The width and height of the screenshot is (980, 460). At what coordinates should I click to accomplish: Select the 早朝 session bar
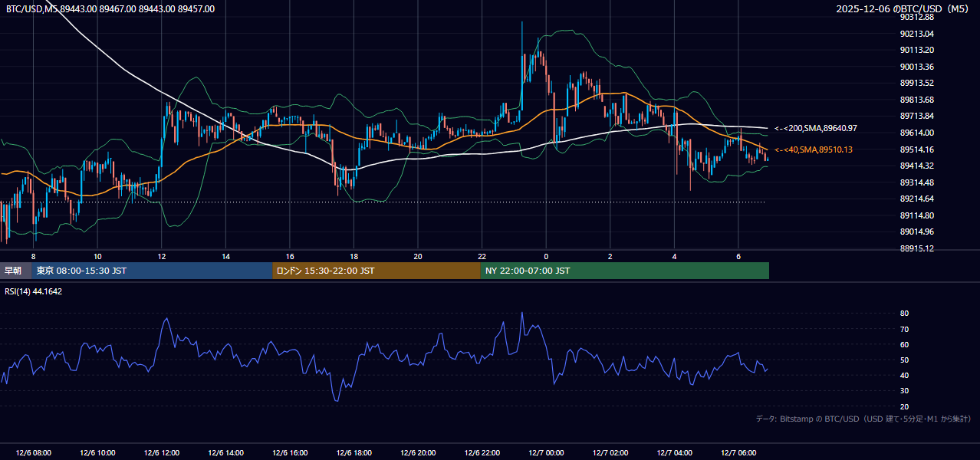click(16, 271)
